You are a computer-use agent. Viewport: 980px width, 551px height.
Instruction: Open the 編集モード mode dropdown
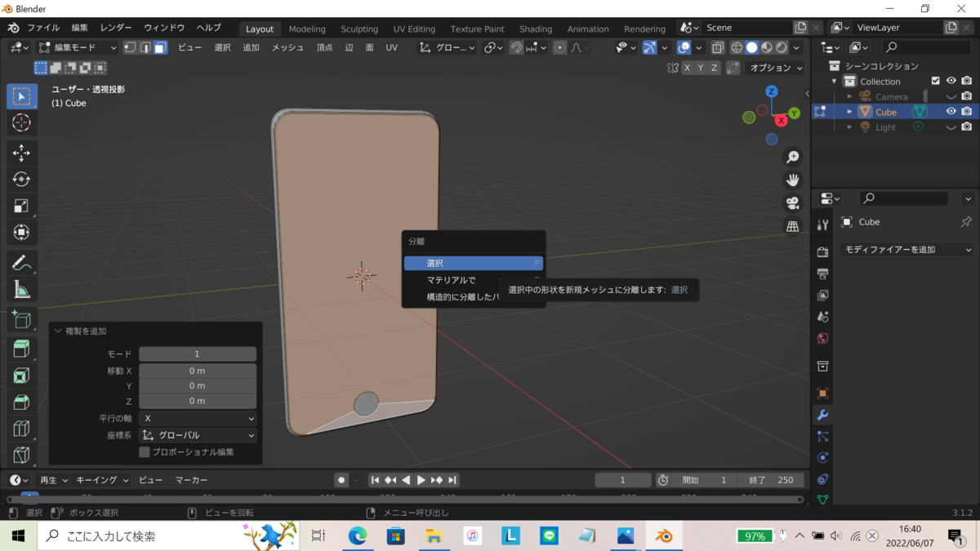pos(78,47)
